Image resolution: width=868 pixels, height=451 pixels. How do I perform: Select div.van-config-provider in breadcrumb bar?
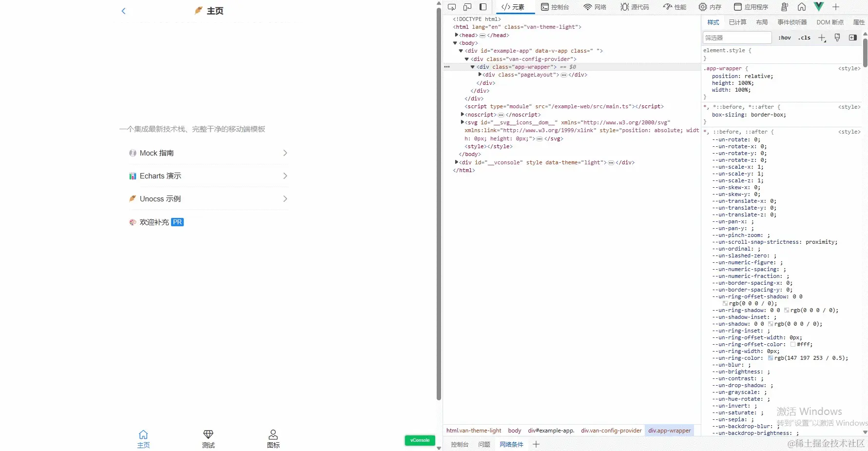coord(611,431)
